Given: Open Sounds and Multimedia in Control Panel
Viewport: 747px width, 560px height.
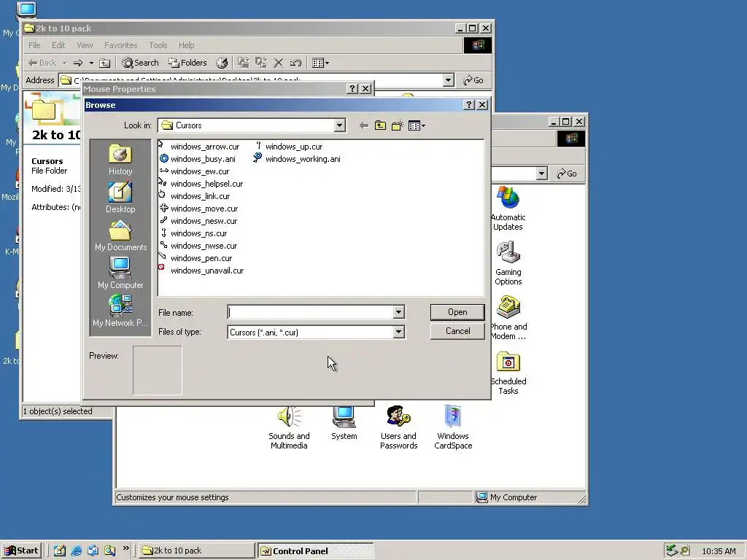Looking at the screenshot, I should pos(289,427).
